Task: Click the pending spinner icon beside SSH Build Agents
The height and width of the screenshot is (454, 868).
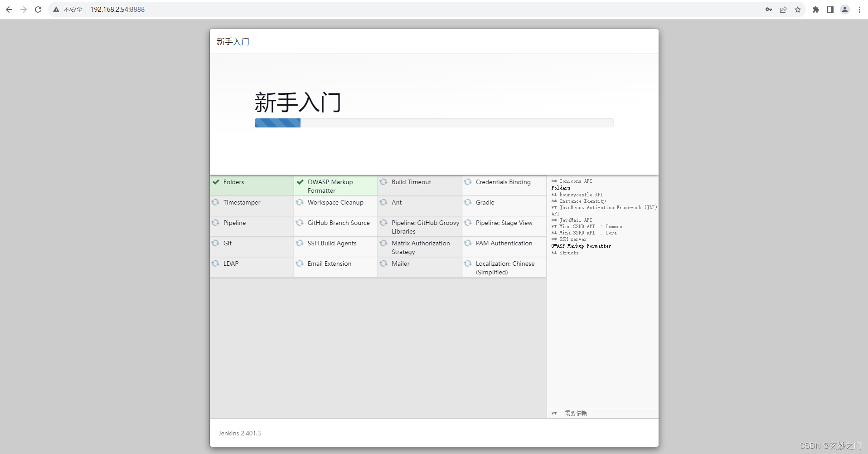Action: tap(300, 243)
